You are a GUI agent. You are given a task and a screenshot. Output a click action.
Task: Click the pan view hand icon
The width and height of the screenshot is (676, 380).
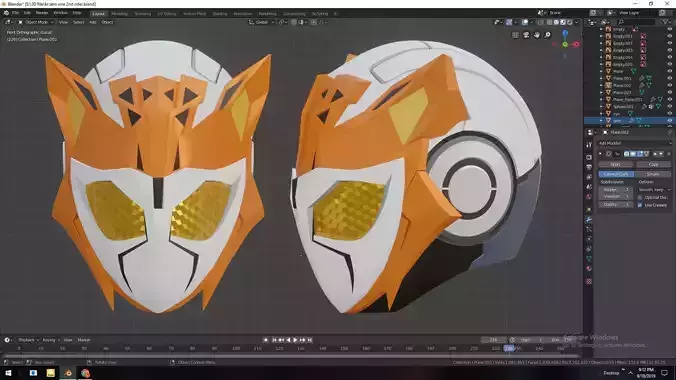[x=537, y=35]
